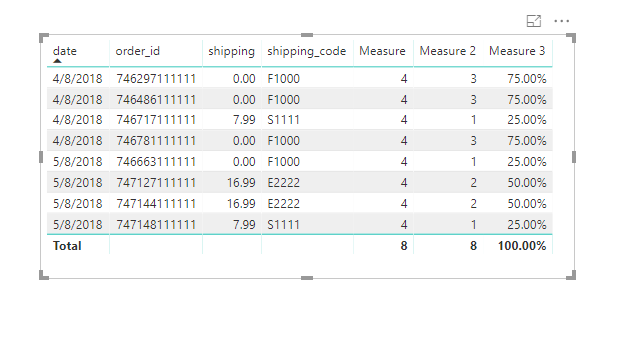Image resolution: width=643 pixels, height=364 pixels.
Task: Click 50.00% in row 747127111111
Action: click(527, 182)
